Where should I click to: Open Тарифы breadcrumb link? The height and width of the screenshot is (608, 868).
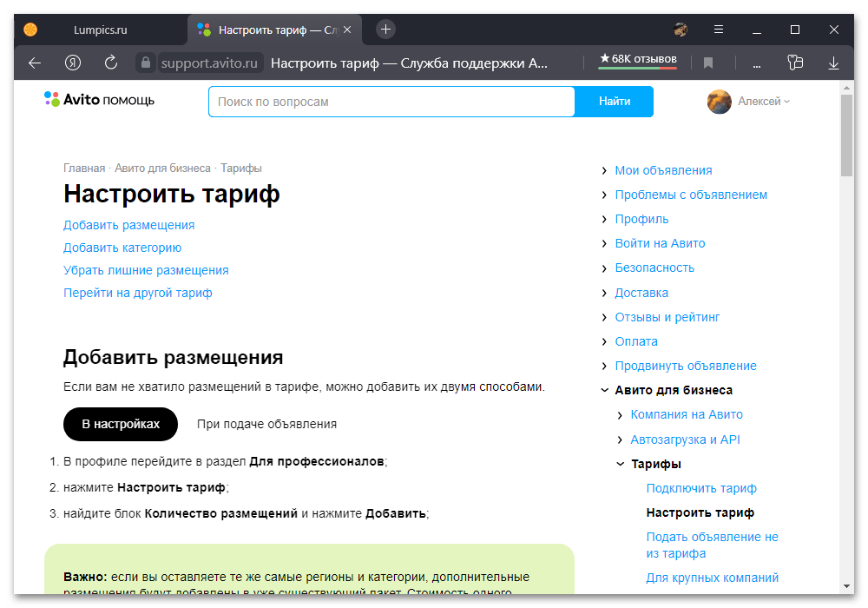point(241,169)
